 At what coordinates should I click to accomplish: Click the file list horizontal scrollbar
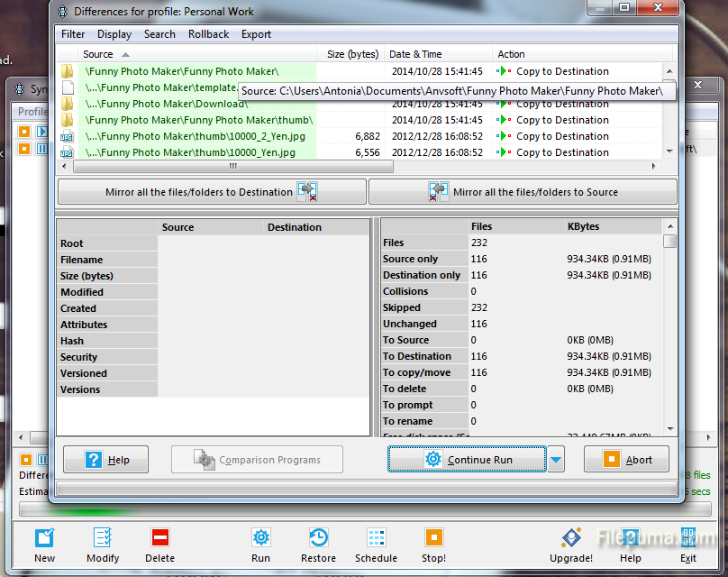tap(231, 167)
